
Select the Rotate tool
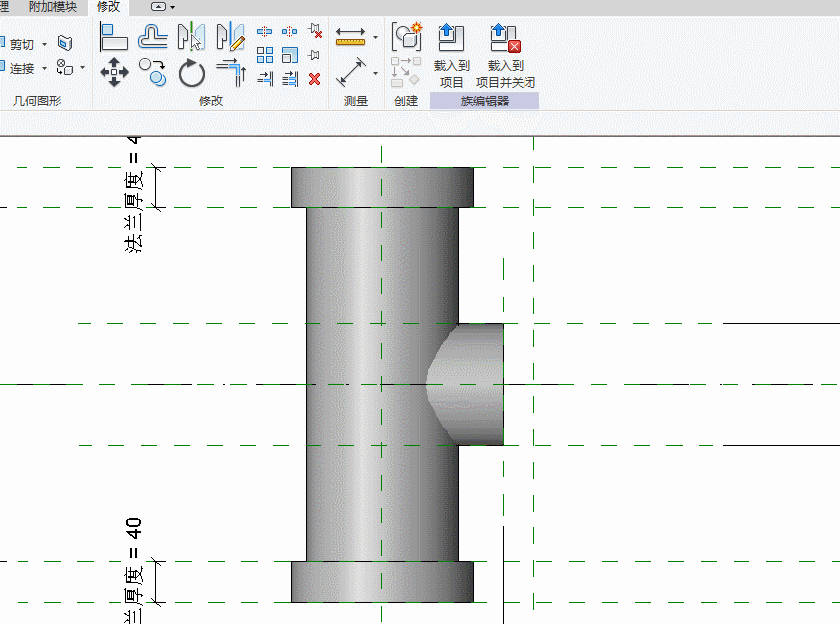click(191, 72)
